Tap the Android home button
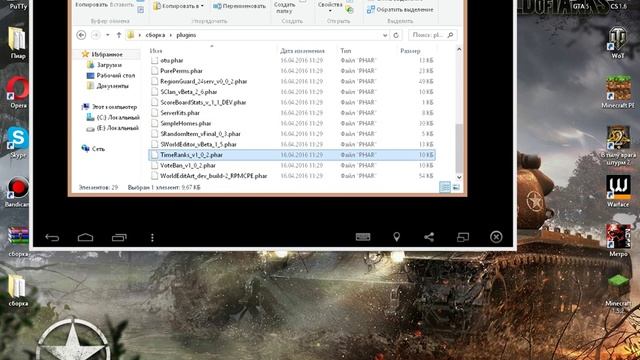 [x=85, y=237]
